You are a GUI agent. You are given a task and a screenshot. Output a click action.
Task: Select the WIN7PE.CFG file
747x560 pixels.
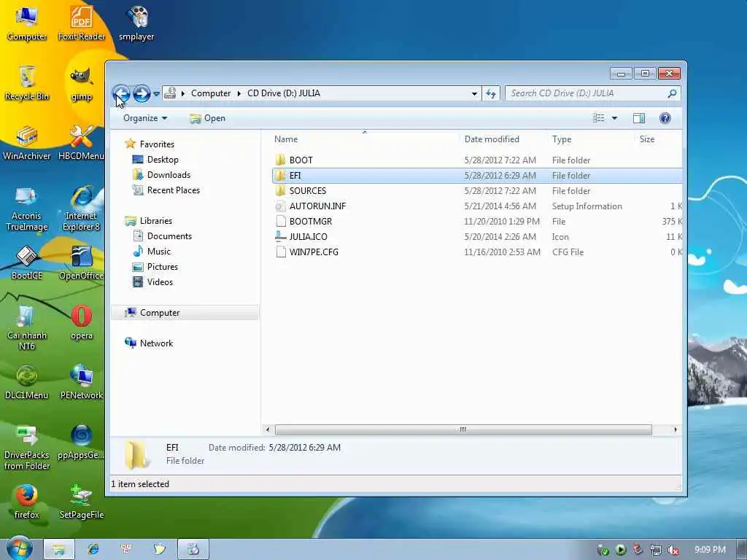pos(314,252)
